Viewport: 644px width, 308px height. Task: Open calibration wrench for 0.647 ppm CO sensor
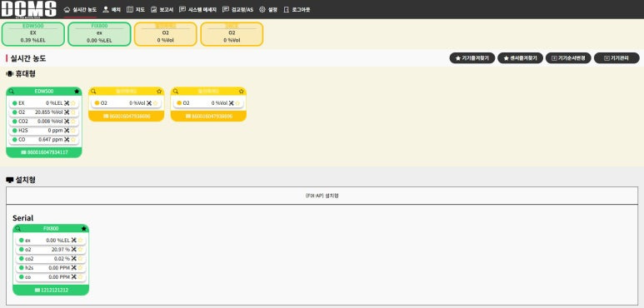pyautogui.click(x=67, y=140)
